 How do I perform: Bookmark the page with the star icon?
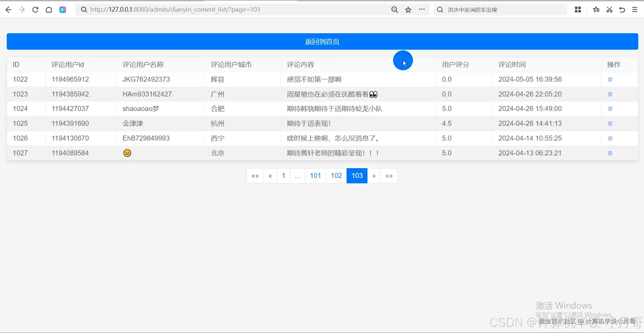[408, 10]
